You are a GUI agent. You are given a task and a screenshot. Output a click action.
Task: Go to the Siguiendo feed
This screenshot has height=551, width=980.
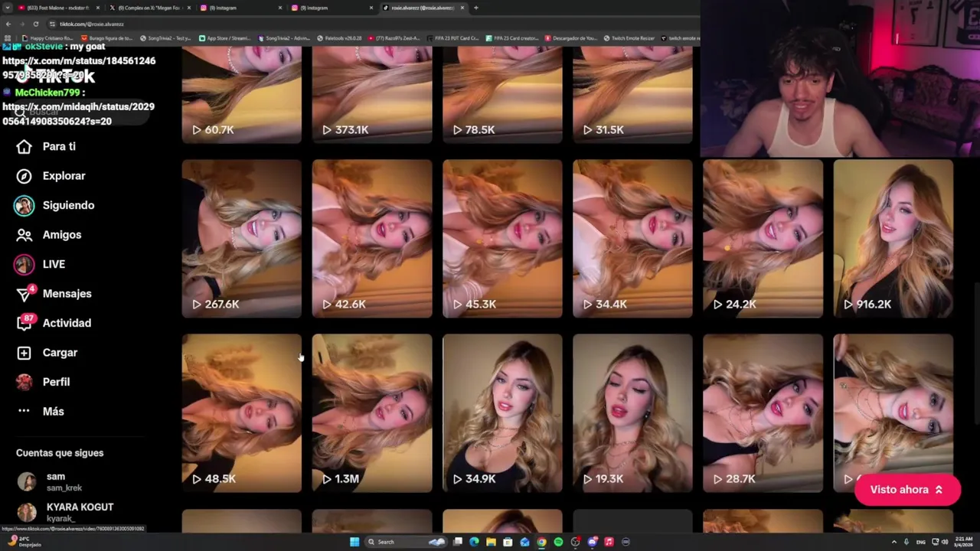(x=54, y=205)
